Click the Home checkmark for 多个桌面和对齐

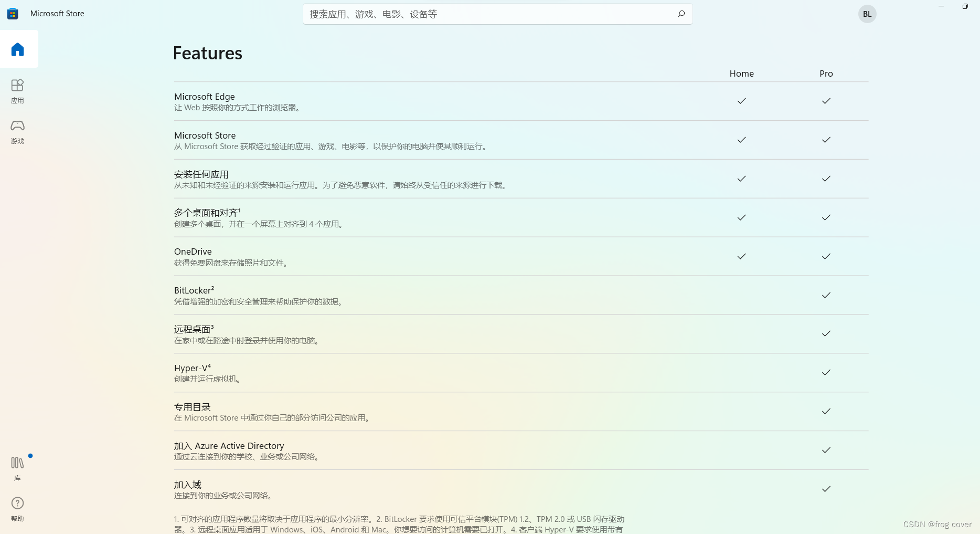pyautogui.click(x=741, y=217)
